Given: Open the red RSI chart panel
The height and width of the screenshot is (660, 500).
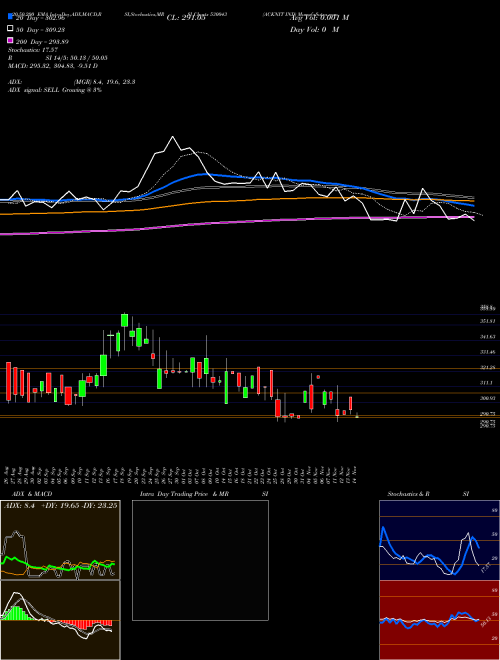Looking at the screenshot, I should pyautogui.click(x=439, y=620).
